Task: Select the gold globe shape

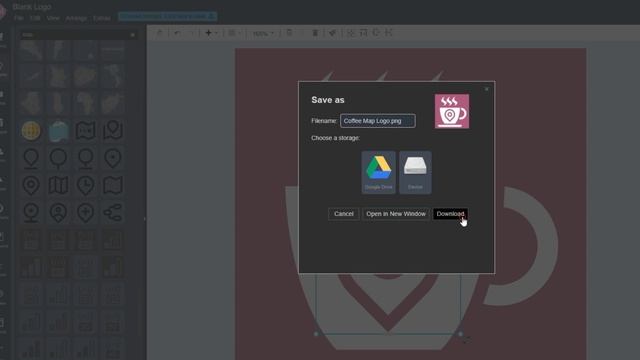Action: [31, 131]
